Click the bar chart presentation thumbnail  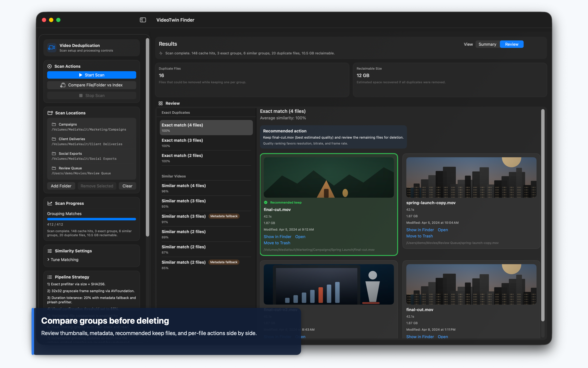(x=329, y=284)
